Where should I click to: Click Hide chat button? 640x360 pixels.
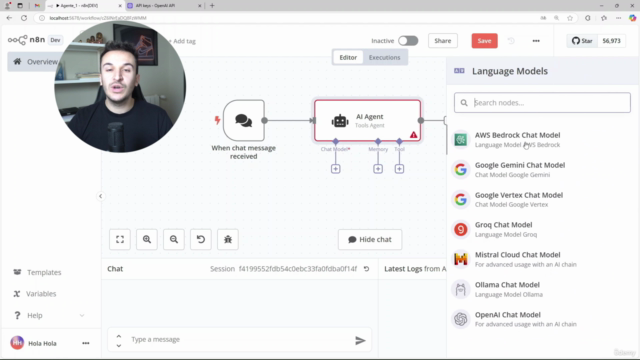pyautogui.click(x=370, y=240)
